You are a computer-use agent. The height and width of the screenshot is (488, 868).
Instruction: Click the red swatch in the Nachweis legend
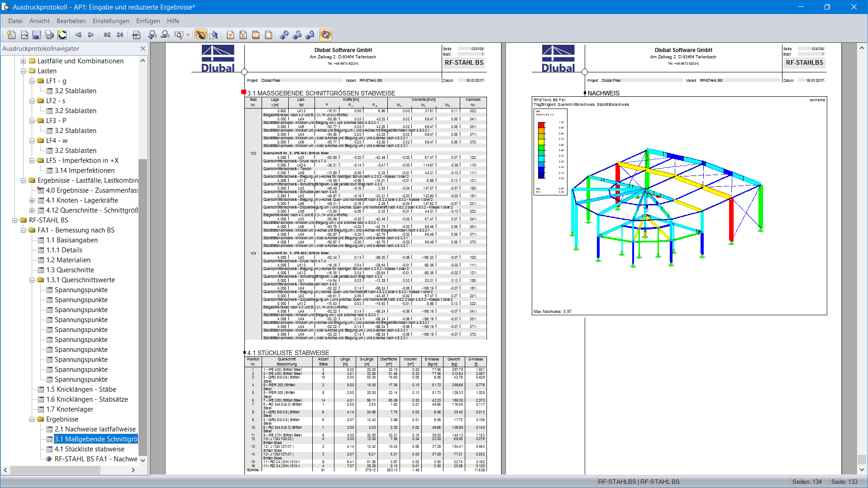click(541, 125)
